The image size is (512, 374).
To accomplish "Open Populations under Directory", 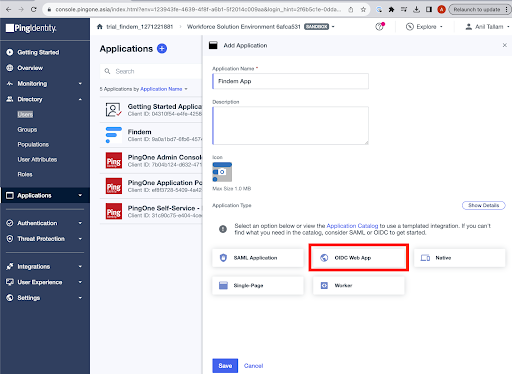I will pos(33,145).
